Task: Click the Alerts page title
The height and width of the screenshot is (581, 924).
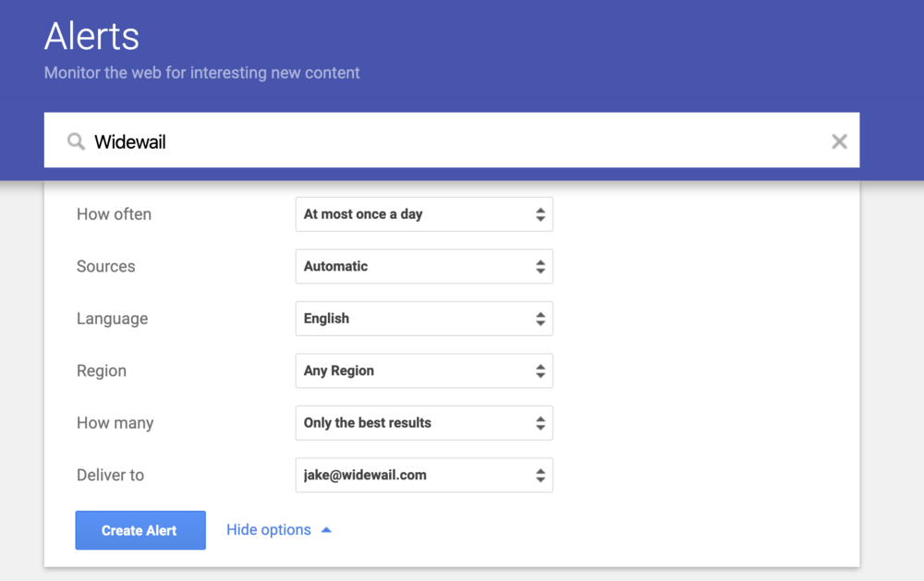Action: point(91,36)
